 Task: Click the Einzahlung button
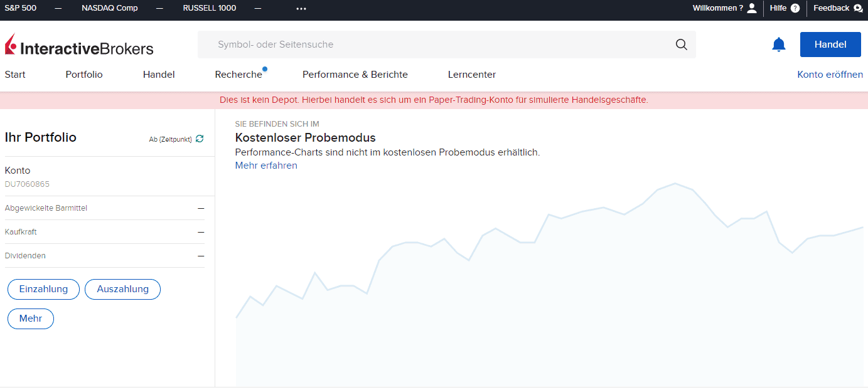[x=43, y=289]
